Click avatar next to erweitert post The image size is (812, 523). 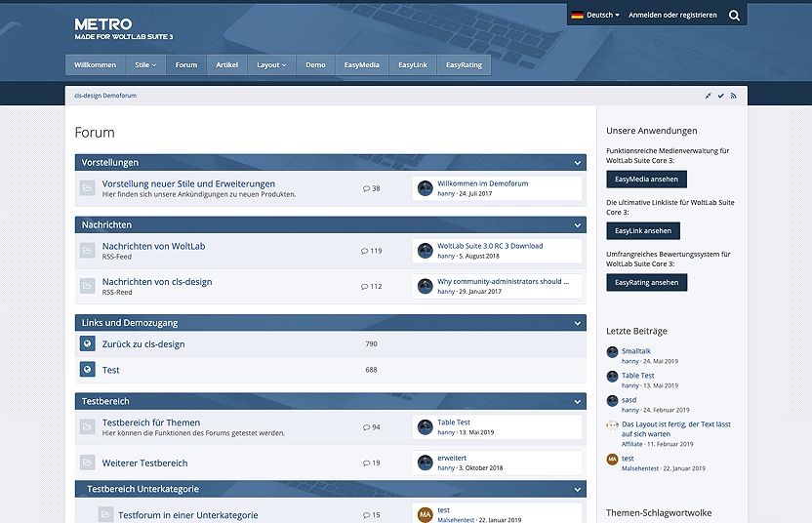pos(426,463)
